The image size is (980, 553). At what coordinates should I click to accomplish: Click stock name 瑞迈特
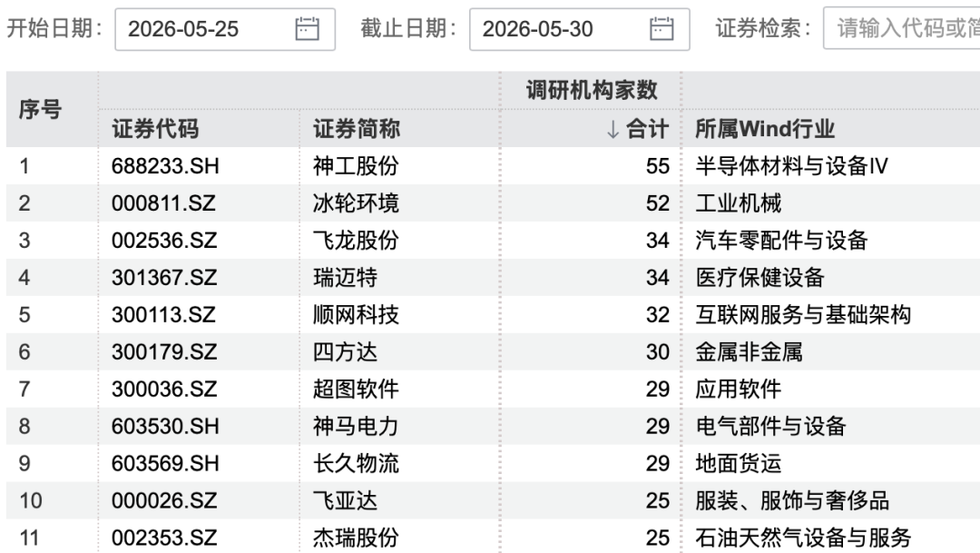click(x=345, y=277)
